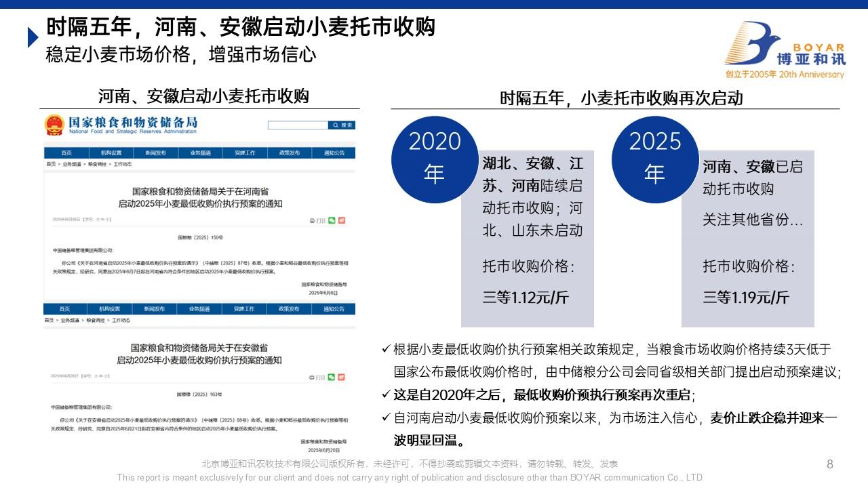
Task: Click the search input box on the website header
Action: coord(298,125)
